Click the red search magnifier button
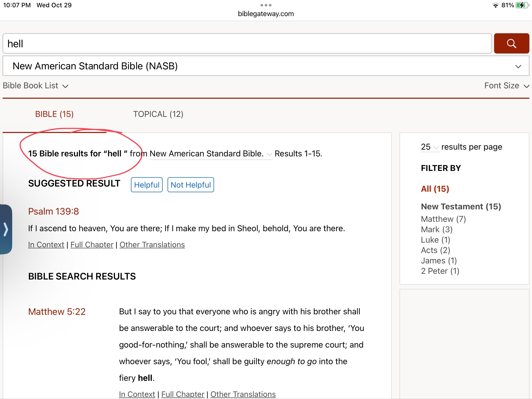 point(511,43)
